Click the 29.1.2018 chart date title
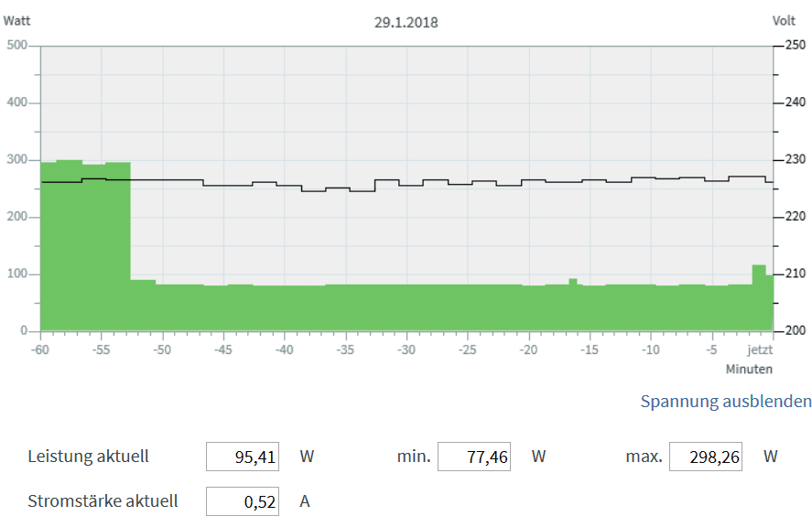The width and height of the screenshot is (812, 527). (406, 22)
